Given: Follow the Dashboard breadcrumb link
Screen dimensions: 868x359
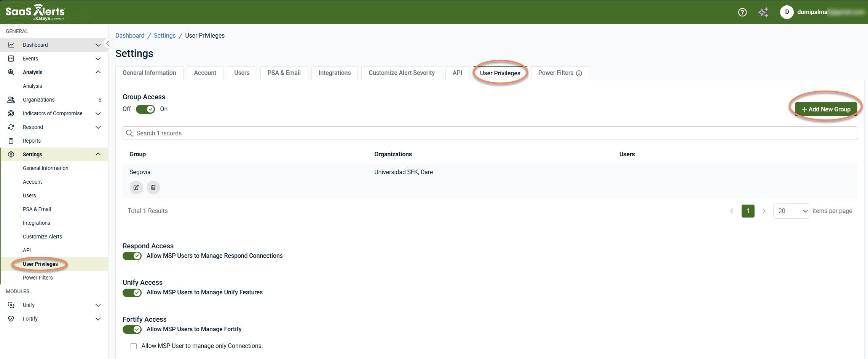Looking at the screenshot, I should [130, 35].
